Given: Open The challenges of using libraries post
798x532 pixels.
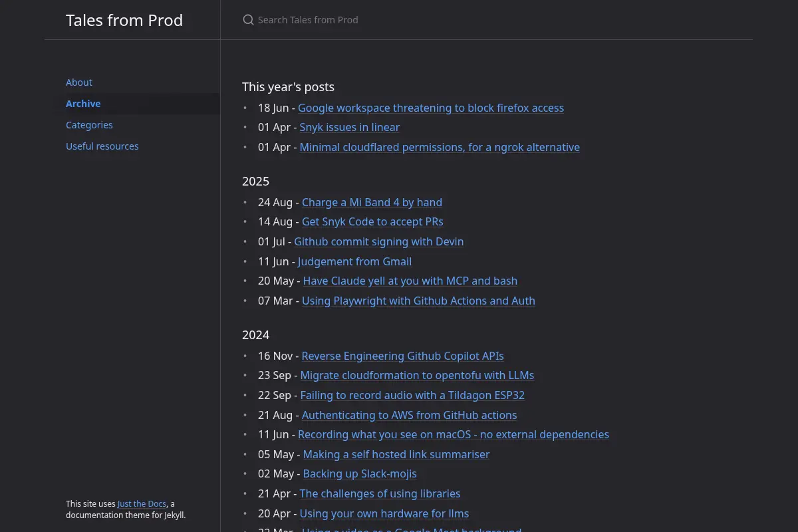Looking at the screenshot, I should pos(380,493).
